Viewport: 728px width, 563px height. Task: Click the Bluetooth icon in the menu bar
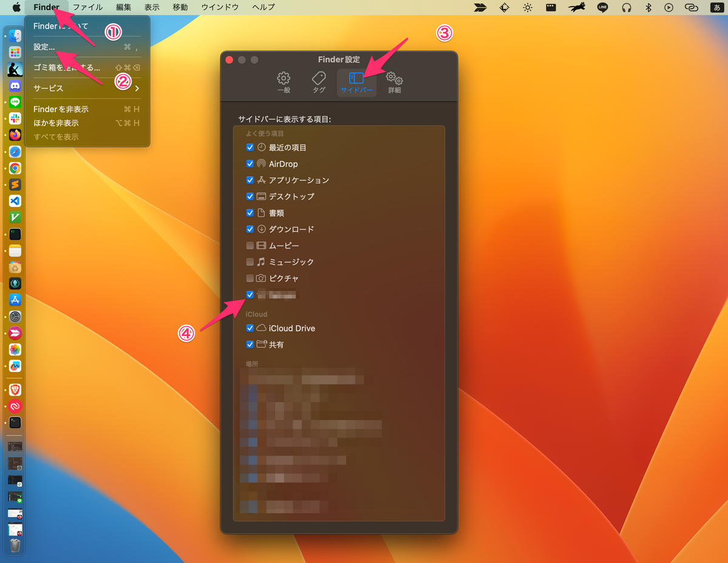click(x=648, y=7)
